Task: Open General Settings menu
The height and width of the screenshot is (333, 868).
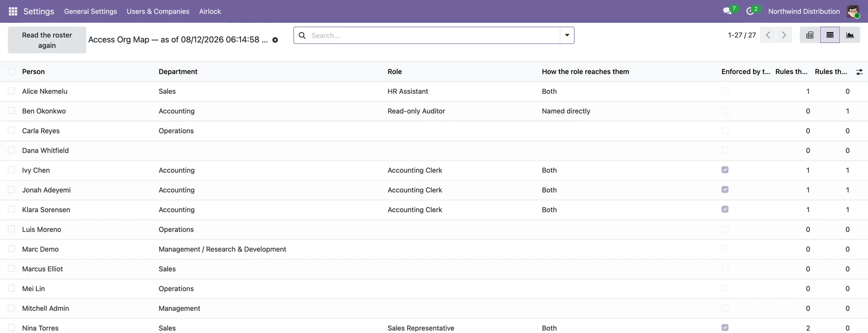Action: click(91, 11)
